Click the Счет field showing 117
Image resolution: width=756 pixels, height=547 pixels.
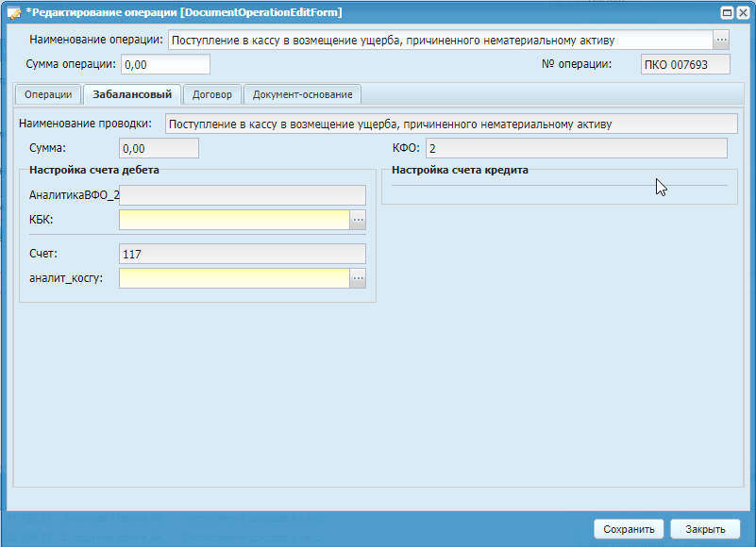242,254
